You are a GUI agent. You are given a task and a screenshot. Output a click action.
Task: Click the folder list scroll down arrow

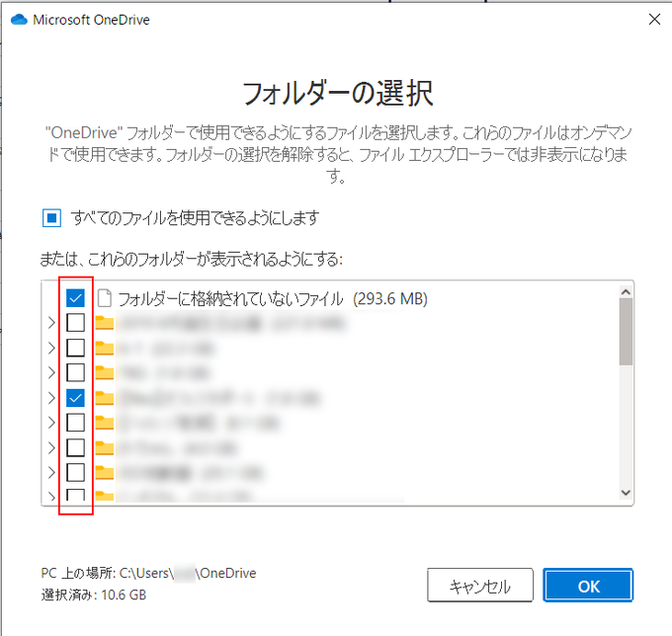(x=626, y=493)
